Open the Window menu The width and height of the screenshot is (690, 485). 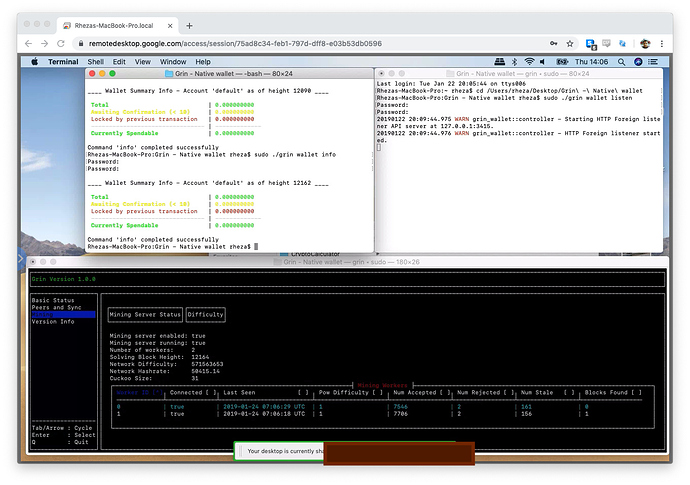tap(172, 62)
